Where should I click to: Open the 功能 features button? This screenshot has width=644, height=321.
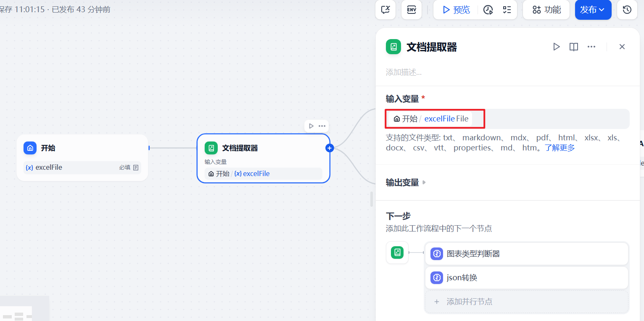click(x=546, y=10)
